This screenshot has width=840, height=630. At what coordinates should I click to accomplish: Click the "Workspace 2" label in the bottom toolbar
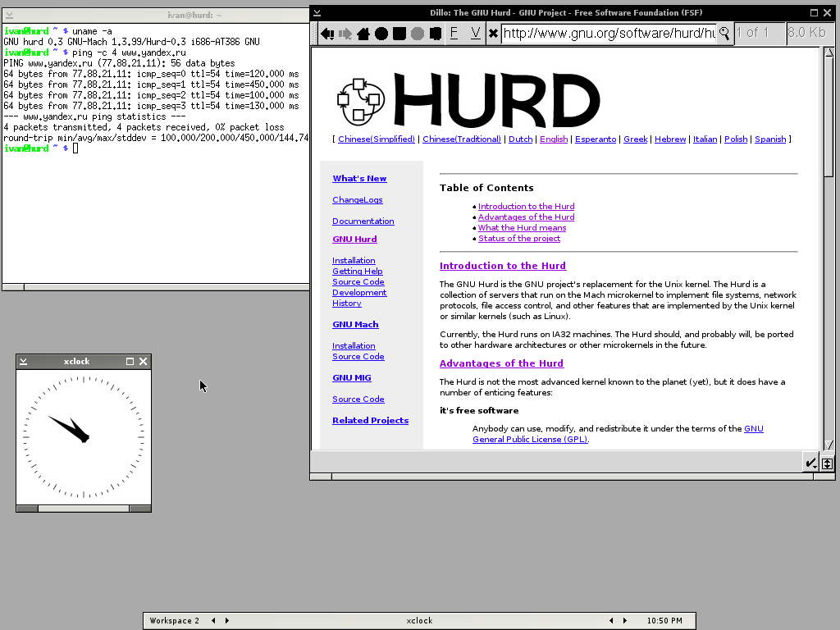(x=175, y=620)
